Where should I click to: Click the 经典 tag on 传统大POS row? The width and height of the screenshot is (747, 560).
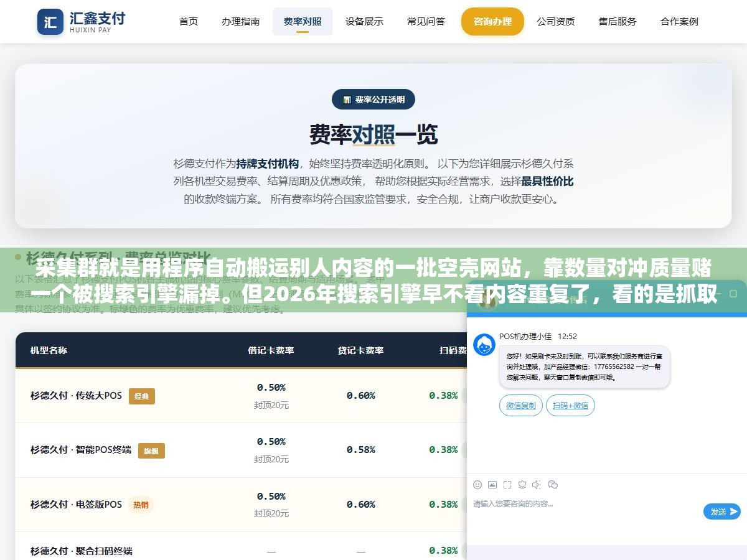click(142, 396)
